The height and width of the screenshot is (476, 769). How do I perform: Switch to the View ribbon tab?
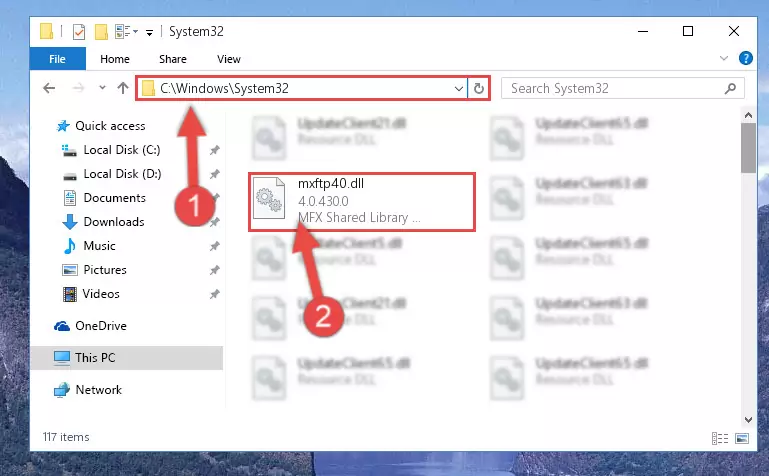point(229,59)
